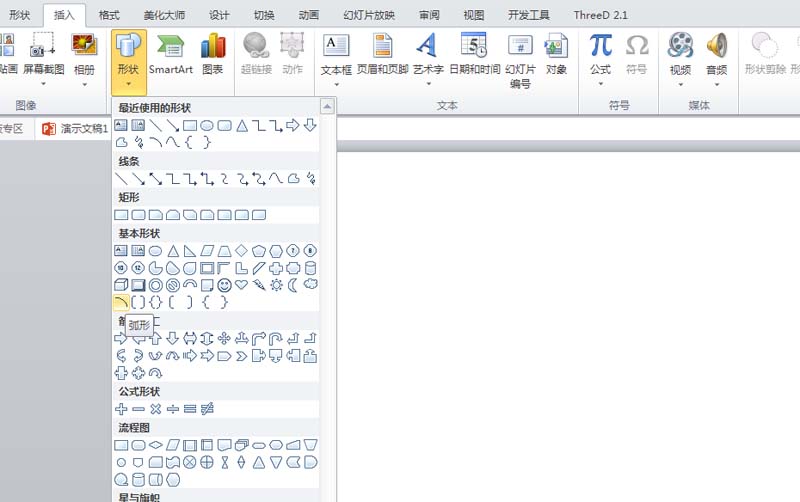Click the 符号 symbol button
800x502 pixels.
tap(636, 55)
